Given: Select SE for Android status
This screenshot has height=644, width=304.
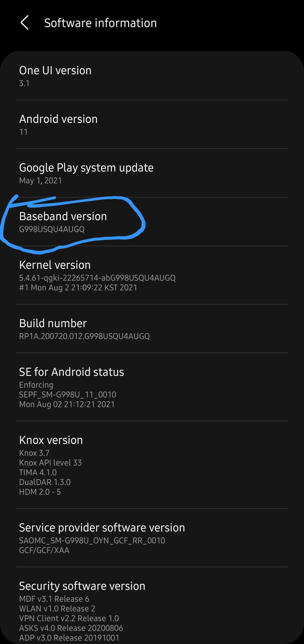Looking at the screenshot, I should pos(152,387).
